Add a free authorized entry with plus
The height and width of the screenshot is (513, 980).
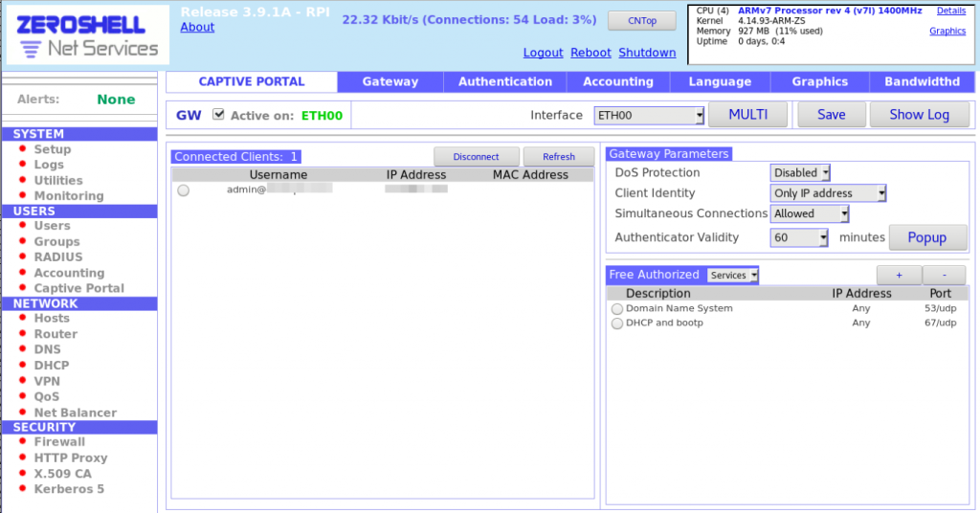pyautogui.click(x=899, y=275)
